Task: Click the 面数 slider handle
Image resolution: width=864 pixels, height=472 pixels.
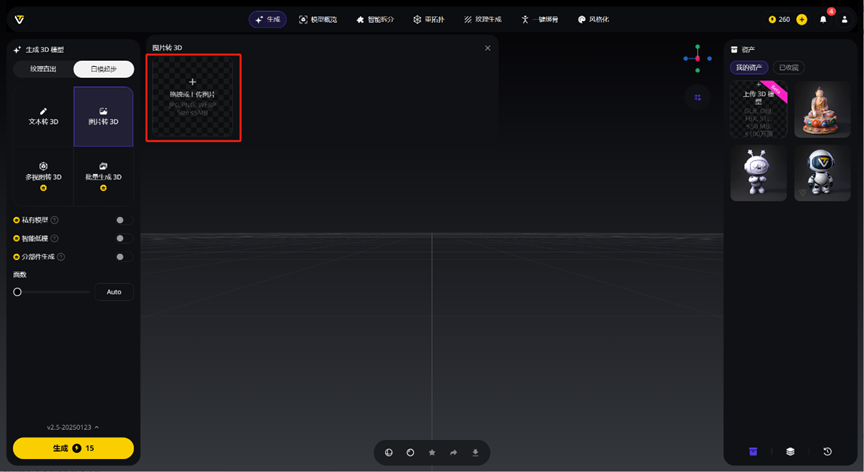Action: pyautogui.click(x=17, y=292)
